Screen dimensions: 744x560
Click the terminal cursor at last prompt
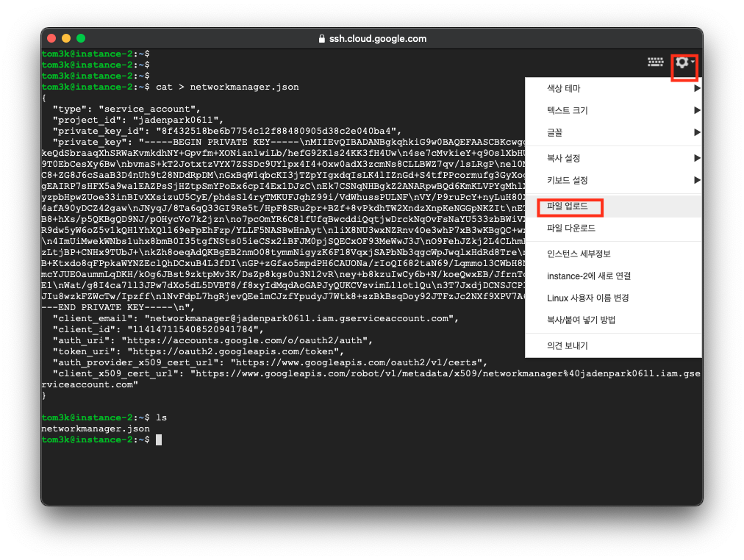pyautogui.click(x=159, y=439)
